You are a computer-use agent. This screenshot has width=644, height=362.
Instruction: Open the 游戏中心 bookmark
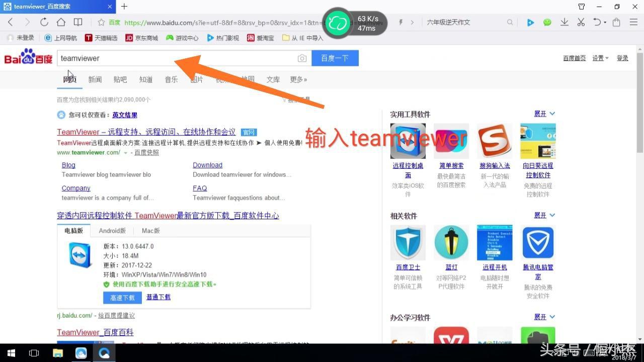pos(182,38)
